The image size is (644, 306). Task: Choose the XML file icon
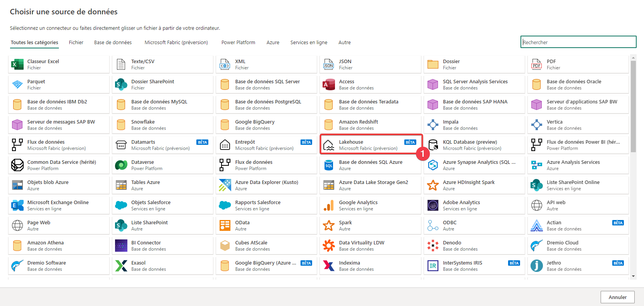225,64
